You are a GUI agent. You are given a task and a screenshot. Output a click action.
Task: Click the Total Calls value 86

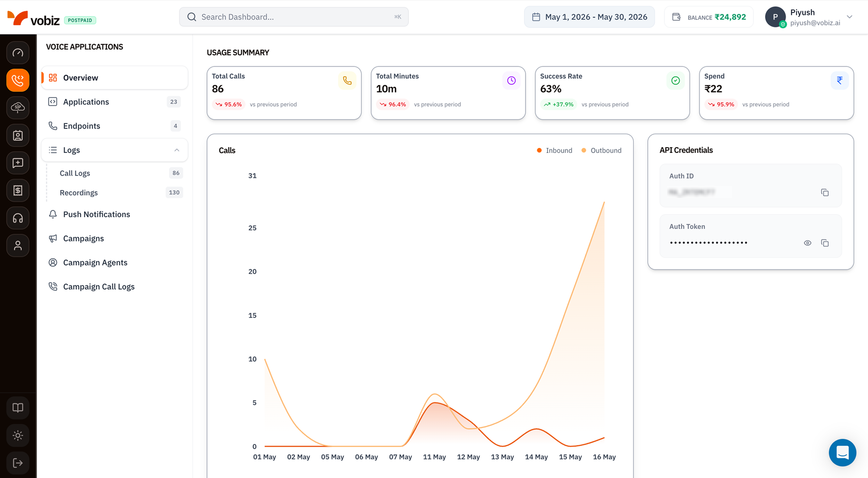coord(218,89)
